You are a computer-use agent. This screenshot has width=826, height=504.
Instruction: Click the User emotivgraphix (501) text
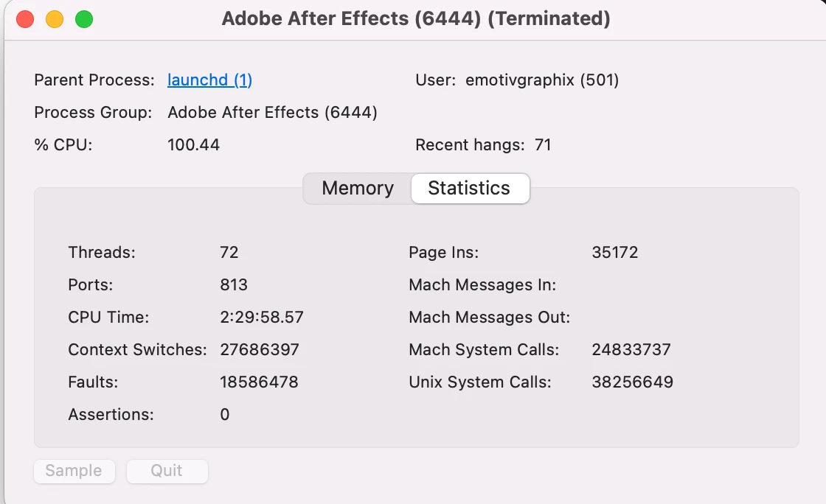click(x=542, y=80)
